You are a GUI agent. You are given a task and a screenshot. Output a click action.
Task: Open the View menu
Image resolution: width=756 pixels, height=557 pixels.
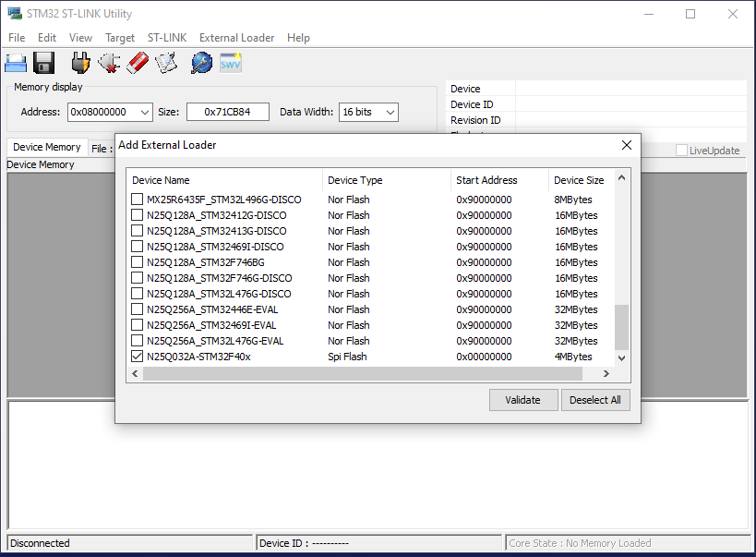click(x=80, y=38)
